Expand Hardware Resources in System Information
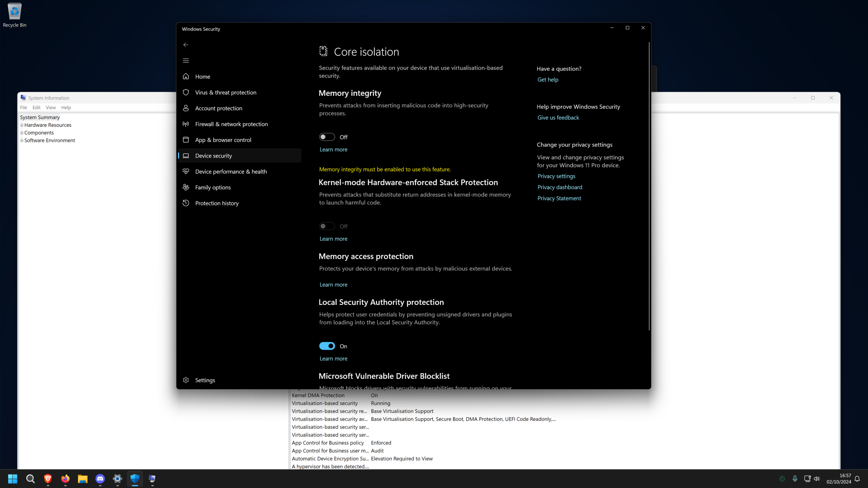This screenshot has height=488, width=868. click(x=22, y=125)
